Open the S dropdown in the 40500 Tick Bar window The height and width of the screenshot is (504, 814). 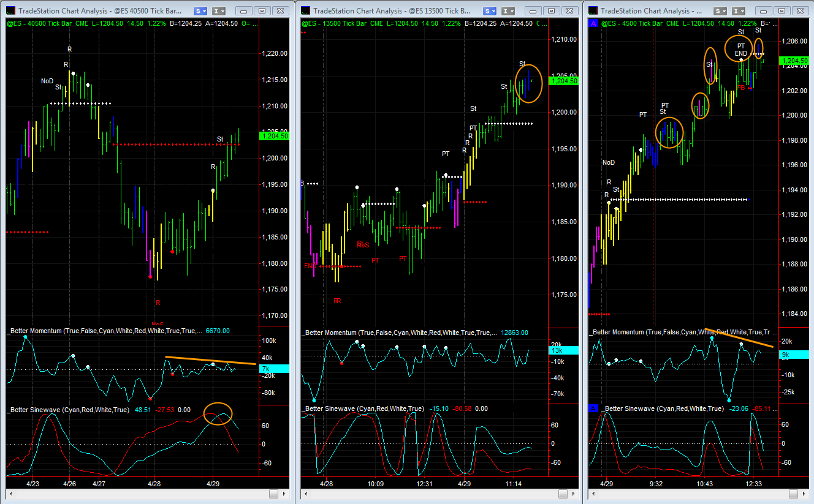point(200,11)
